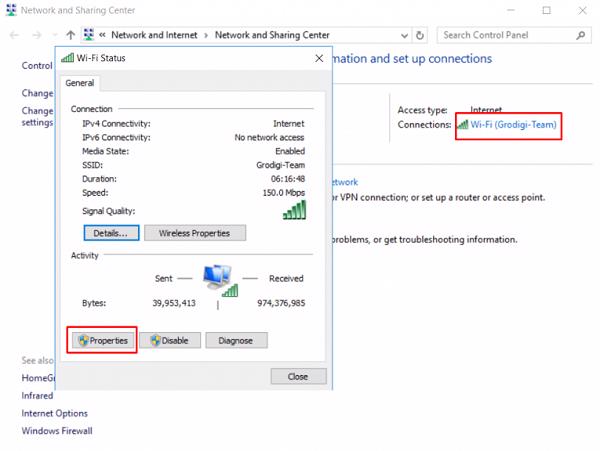
Task: Click the Forward arrow in navigation bar
Action: point(39,35)
